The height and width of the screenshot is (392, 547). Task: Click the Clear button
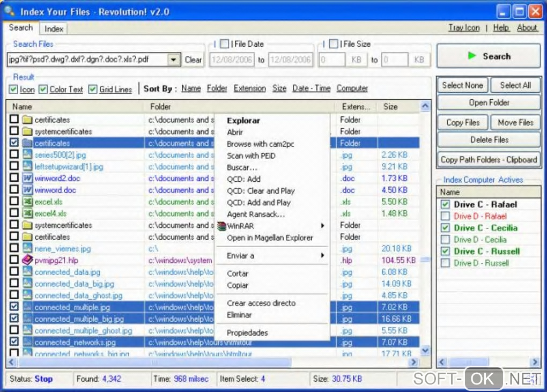point(193,60)
